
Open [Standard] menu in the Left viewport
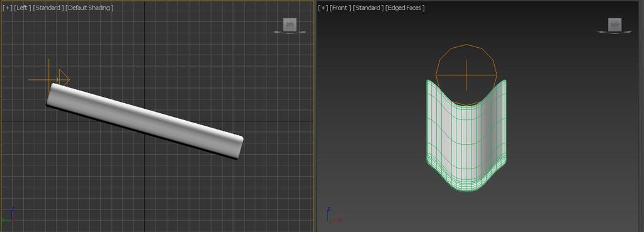[x=48, y=8]
